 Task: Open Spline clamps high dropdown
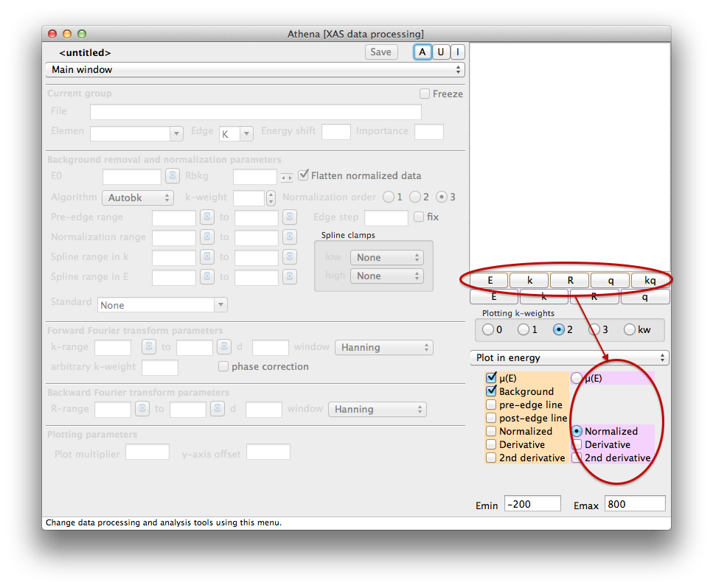(387, 276)
